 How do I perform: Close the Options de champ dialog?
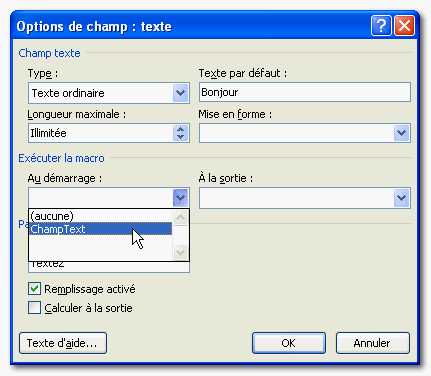(x=404, y=25)
